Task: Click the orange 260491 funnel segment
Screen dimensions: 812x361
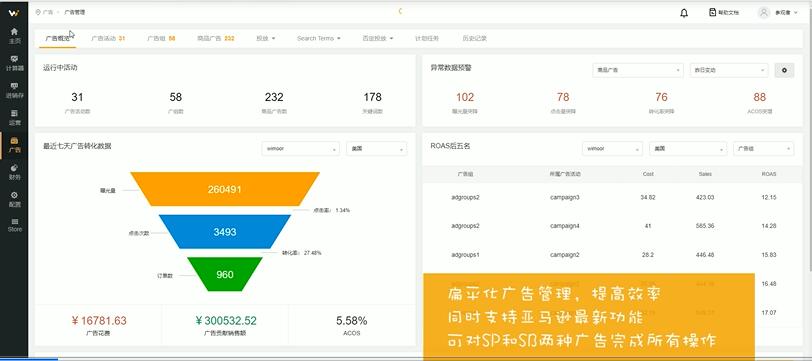Action: tap(225, 189)
